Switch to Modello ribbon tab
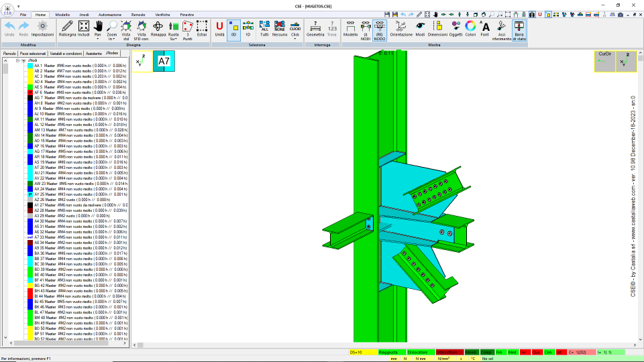644x362 pixels. [62, 15]
